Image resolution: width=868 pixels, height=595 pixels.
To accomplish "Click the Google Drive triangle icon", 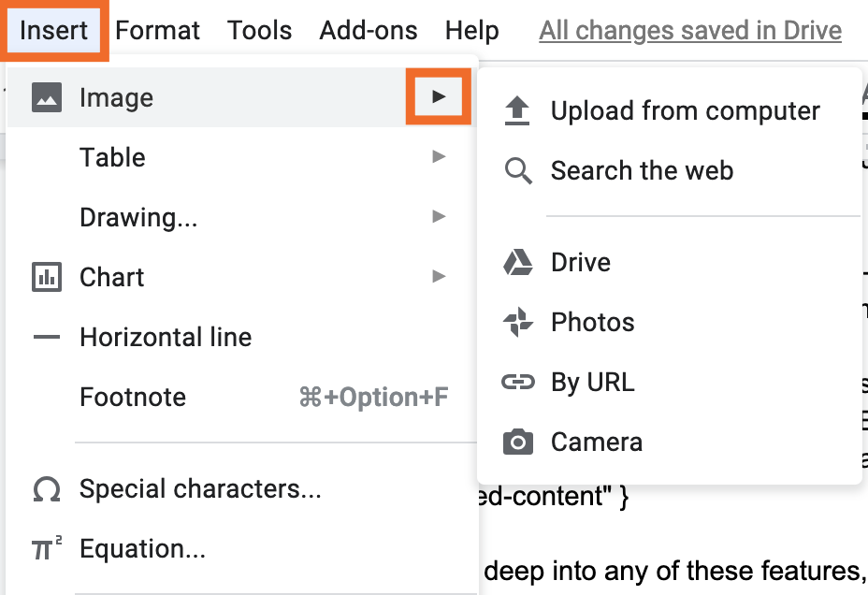I will [x=517, y=262].
